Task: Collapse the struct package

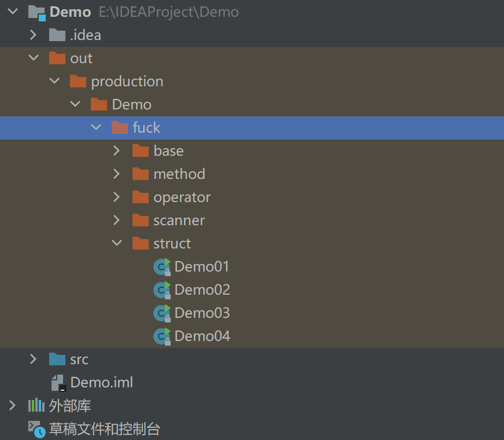Action: (x=116, y=243)
